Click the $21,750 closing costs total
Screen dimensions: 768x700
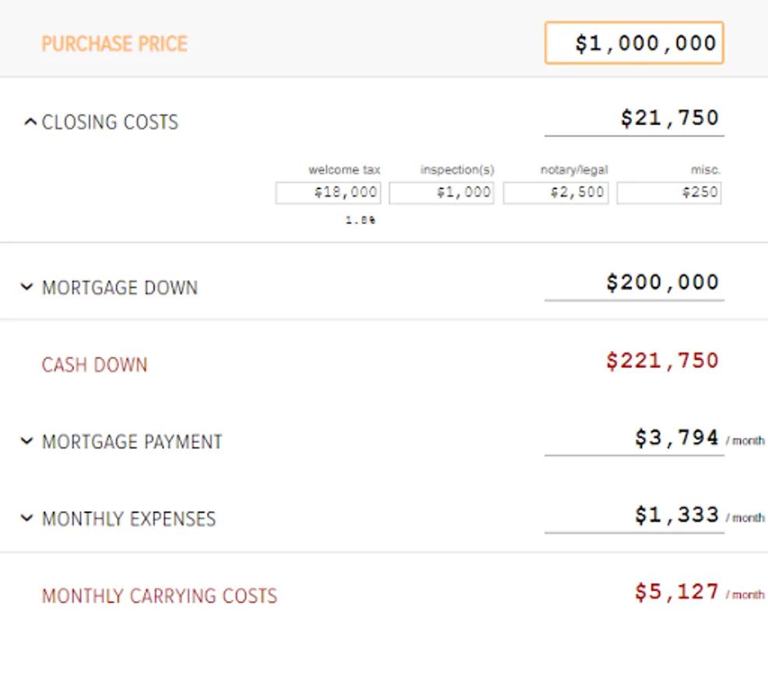(x=669, y=118)
